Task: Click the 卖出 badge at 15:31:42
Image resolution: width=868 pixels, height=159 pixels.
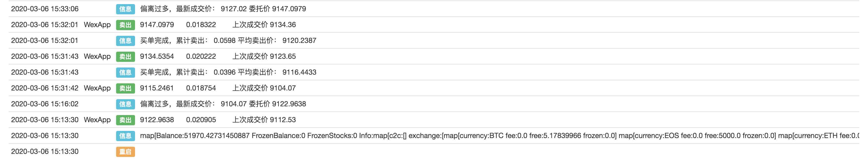Action: pos(125,88)
